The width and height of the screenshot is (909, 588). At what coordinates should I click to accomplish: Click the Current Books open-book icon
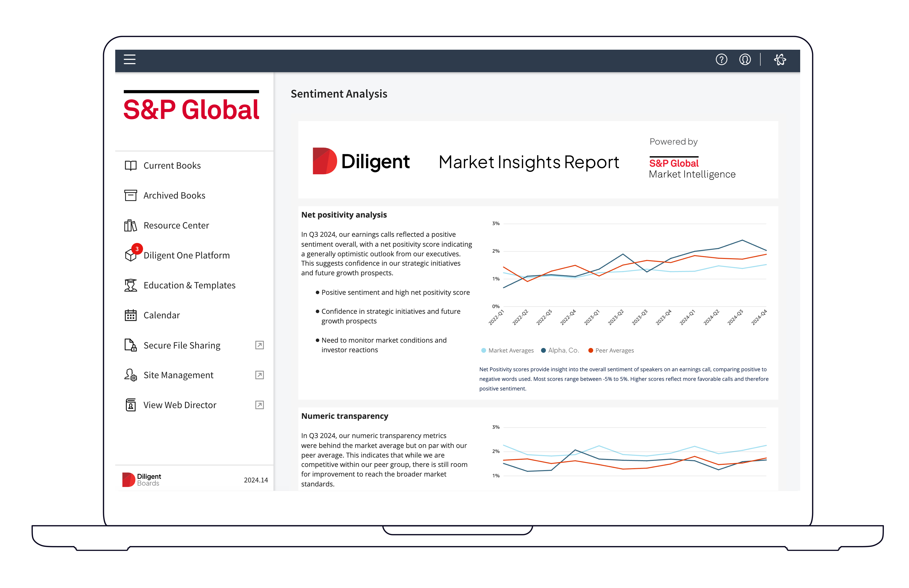131,166
